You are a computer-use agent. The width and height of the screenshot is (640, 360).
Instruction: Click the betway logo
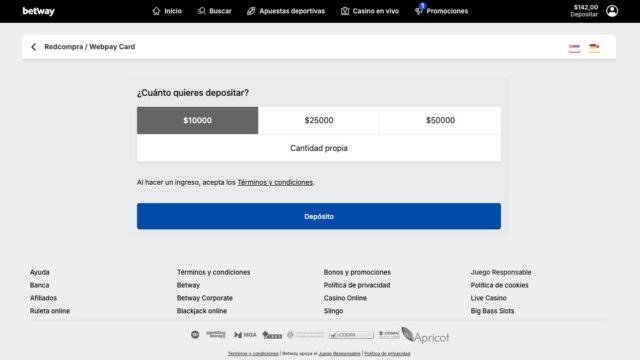coord(38,11)
